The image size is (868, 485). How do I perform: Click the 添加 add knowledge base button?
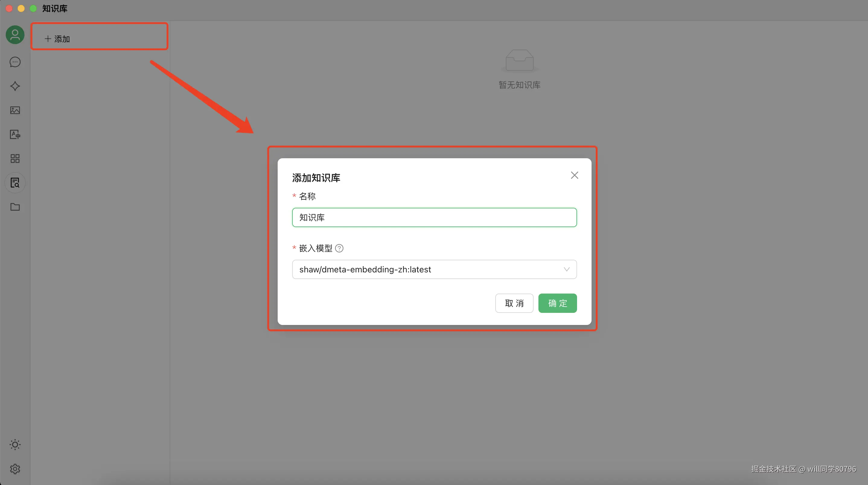tap(57, 39)
